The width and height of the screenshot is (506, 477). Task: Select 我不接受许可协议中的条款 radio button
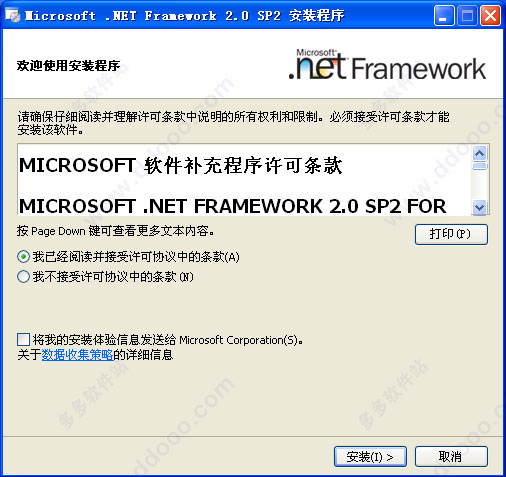coord(23,277)
